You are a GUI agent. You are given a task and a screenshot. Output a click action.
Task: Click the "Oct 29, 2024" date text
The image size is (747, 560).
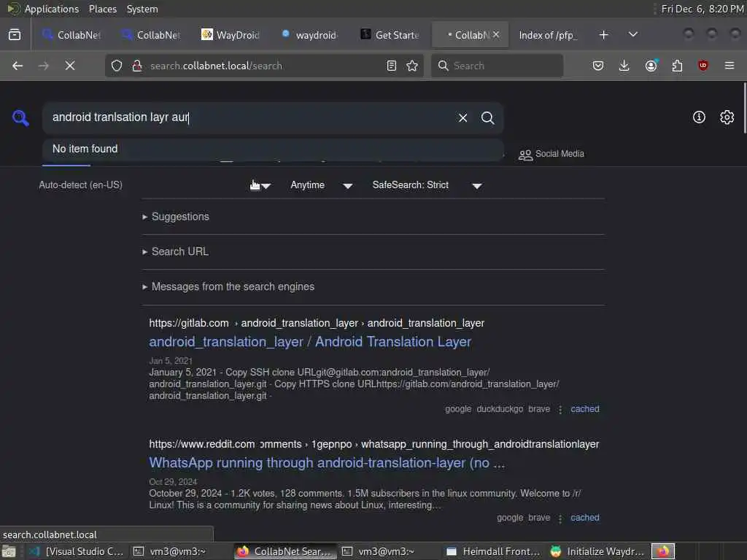coord(173,481)
